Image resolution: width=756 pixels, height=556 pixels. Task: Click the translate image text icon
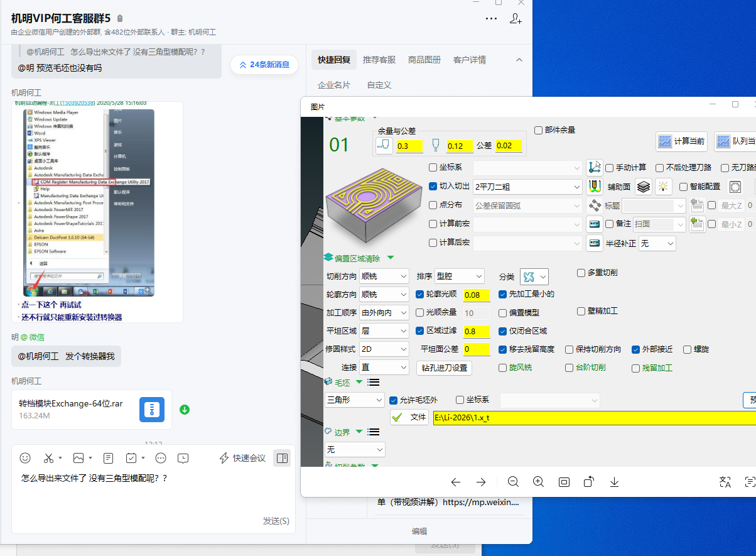coord(725,482)
